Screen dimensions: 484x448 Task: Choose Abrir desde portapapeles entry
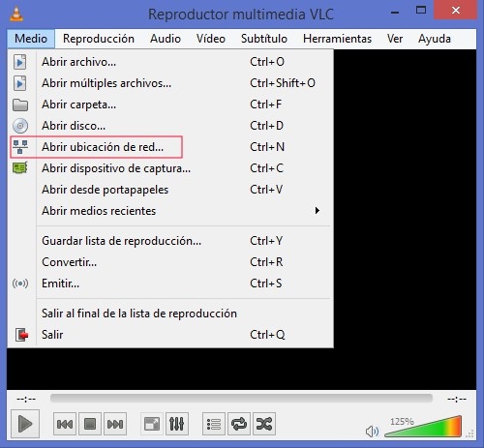coord(170,190)
